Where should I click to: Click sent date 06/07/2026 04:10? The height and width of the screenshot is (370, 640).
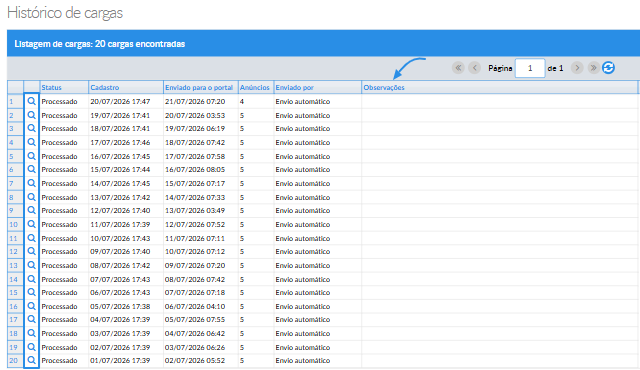tap(195, 306)
